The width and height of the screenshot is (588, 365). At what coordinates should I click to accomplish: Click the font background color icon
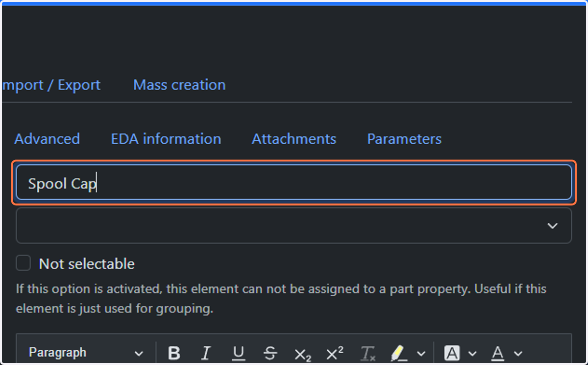[452, 353]
